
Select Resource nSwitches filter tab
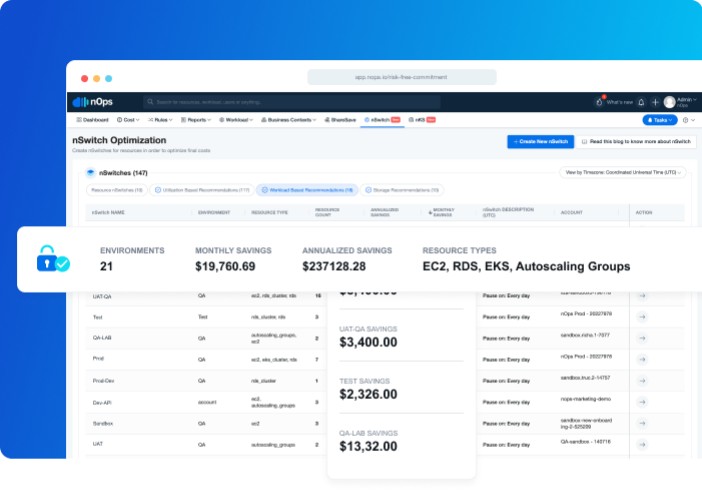coord(116,190)
